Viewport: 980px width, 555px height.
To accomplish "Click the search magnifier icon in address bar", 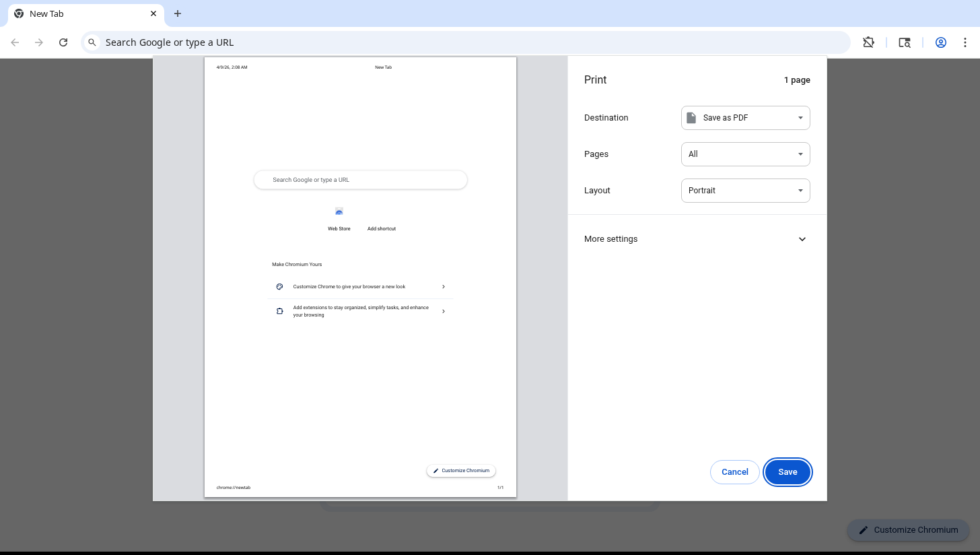I will coord(93,42).
